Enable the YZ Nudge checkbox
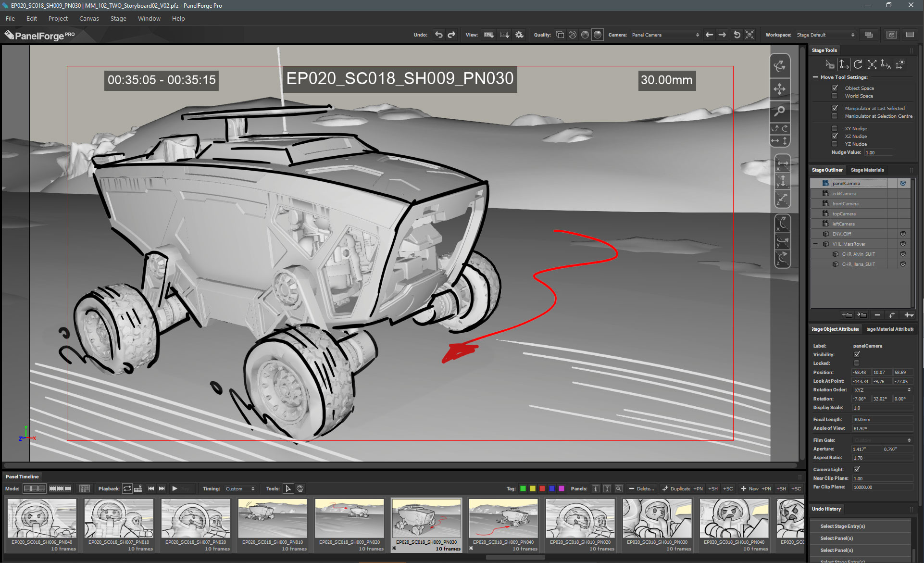924x563 pixels. click(x=835, y=144)
